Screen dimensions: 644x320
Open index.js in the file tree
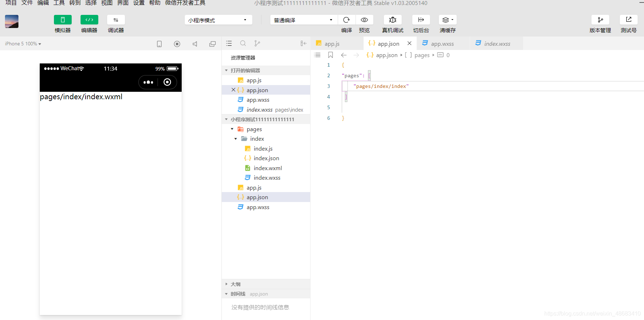tap(266, 148)
